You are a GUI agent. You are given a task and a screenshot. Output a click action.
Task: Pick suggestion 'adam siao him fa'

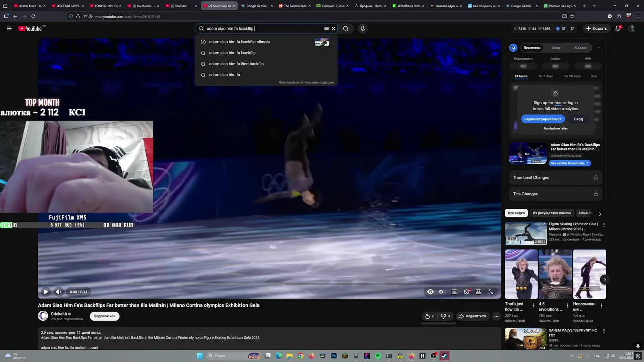coord(265,75)
